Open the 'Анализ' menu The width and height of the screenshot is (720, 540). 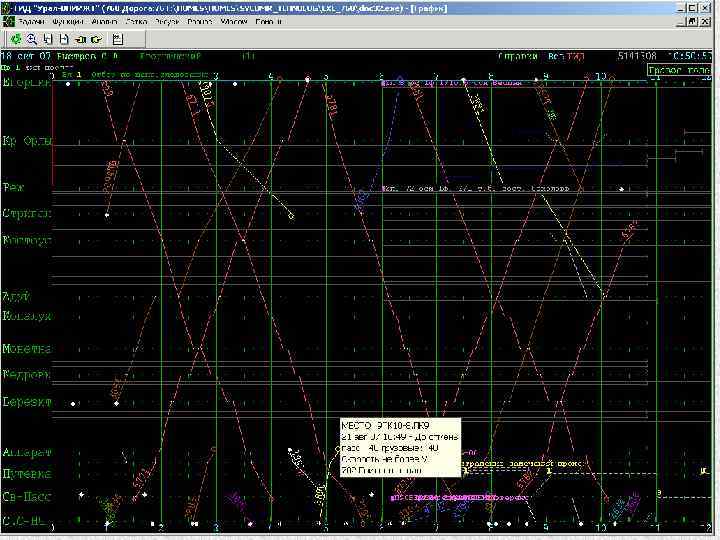tap(105, 22)
